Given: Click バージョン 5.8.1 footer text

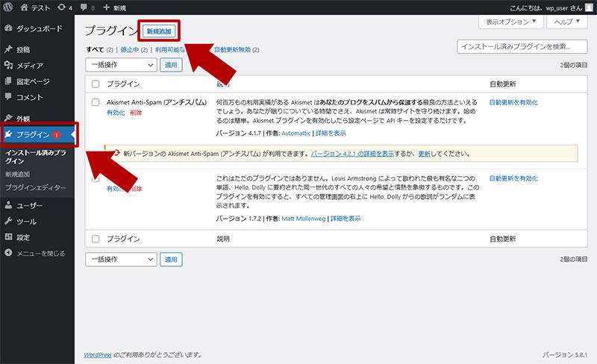Looking at the screenshot, I should [x=565, y=355].
